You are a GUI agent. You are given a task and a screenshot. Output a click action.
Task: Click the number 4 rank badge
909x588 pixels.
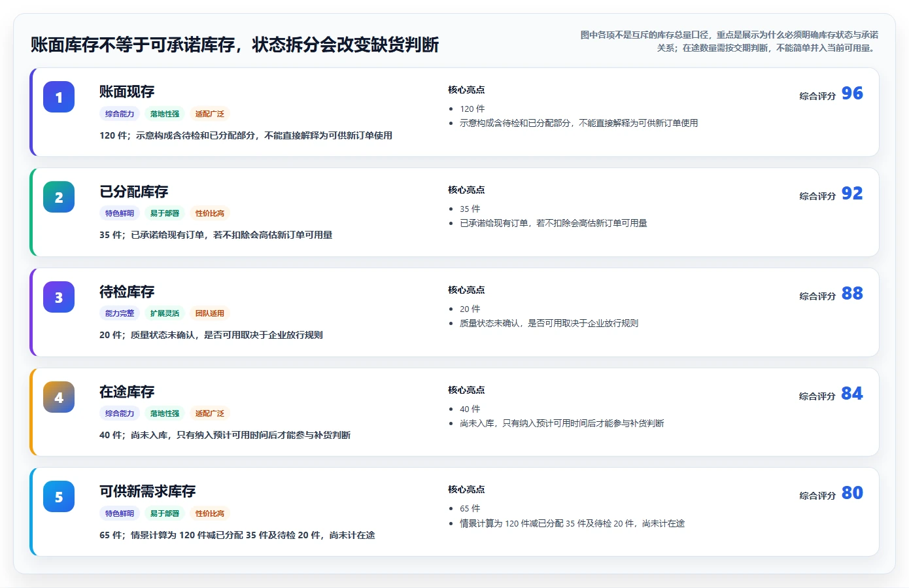(x=59, y=397)
